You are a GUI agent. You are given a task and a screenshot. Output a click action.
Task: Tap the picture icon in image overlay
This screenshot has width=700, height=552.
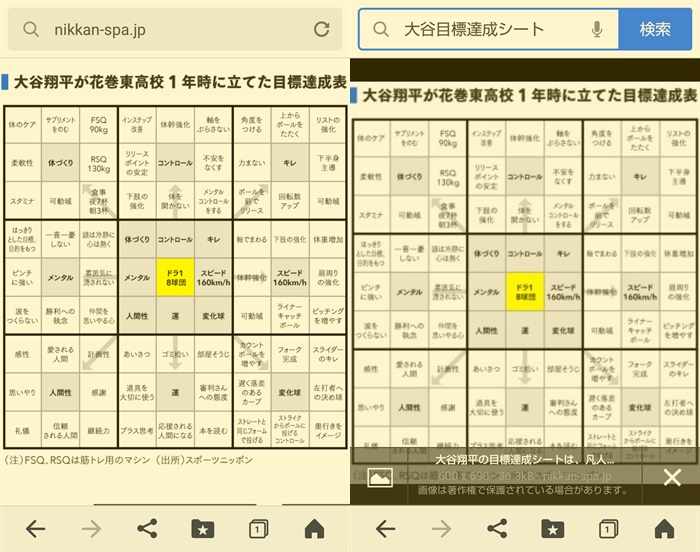(379, 478)
